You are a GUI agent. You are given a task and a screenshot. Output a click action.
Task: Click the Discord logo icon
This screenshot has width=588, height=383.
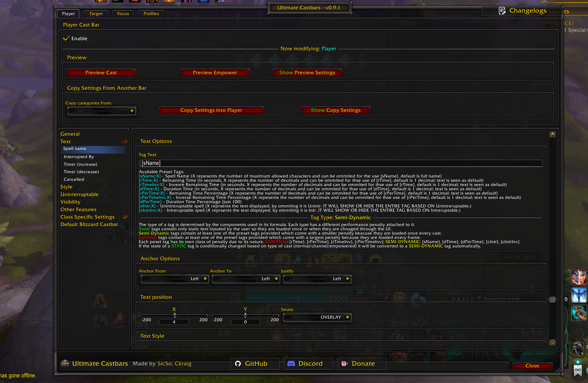[x=291, y=363]
